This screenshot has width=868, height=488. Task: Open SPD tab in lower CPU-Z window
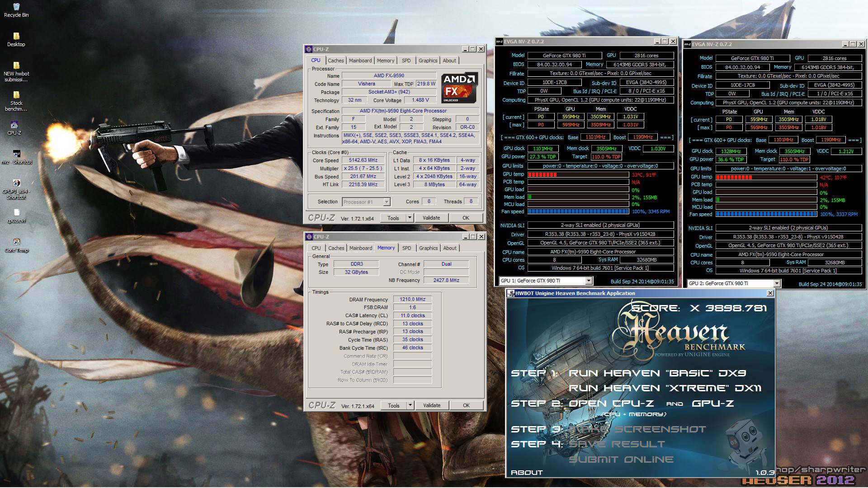point(407,248)
